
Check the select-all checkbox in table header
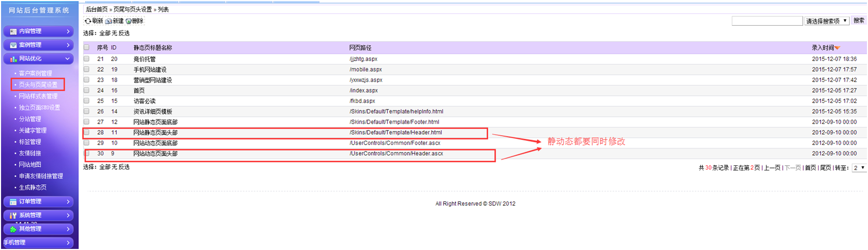pos(87,48)
